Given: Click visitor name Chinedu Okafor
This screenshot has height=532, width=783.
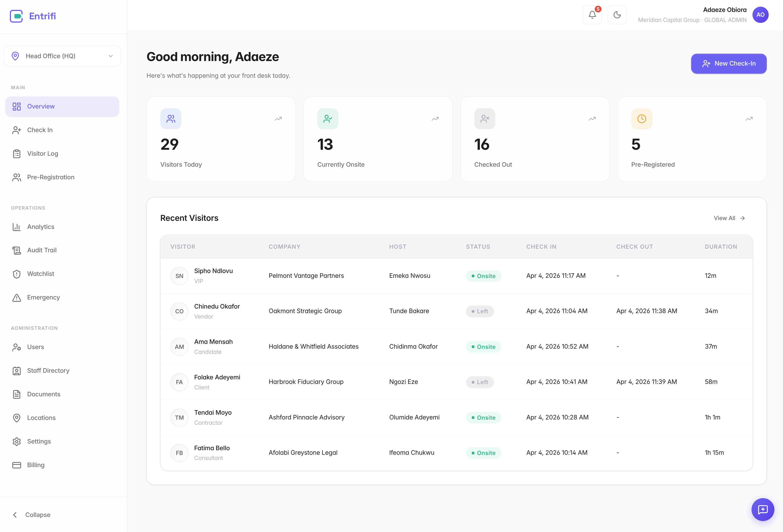Looking at the screenshot, I should tap(217, 306).
